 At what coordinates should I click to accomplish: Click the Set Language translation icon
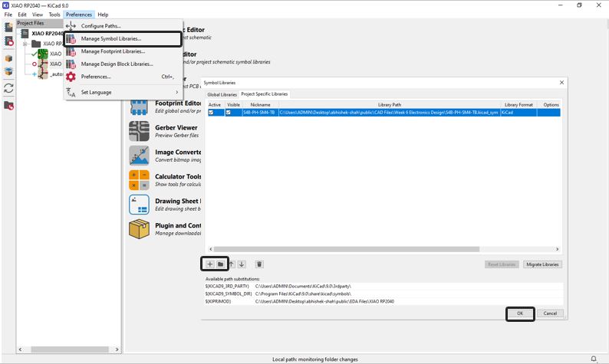(x=71, y=93)
